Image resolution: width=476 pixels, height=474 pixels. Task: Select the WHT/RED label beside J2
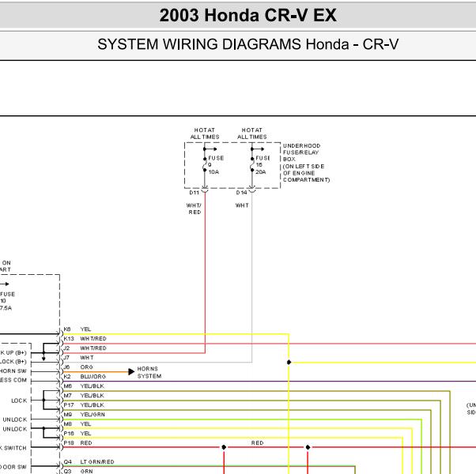[93, 348]
